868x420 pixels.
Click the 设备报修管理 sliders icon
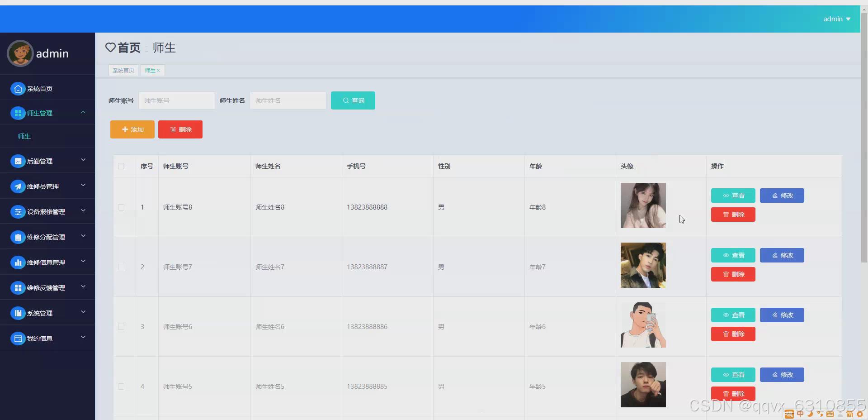(x=18, y=212)
